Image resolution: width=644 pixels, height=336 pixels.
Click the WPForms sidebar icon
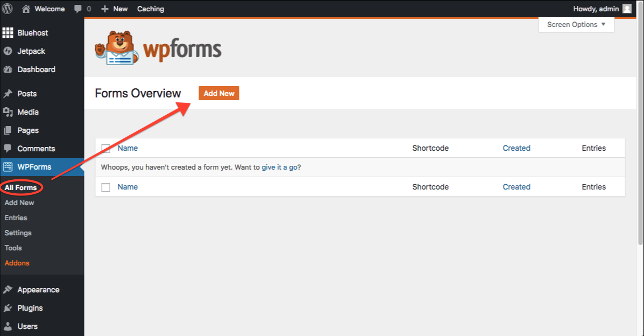pos(9,167)
